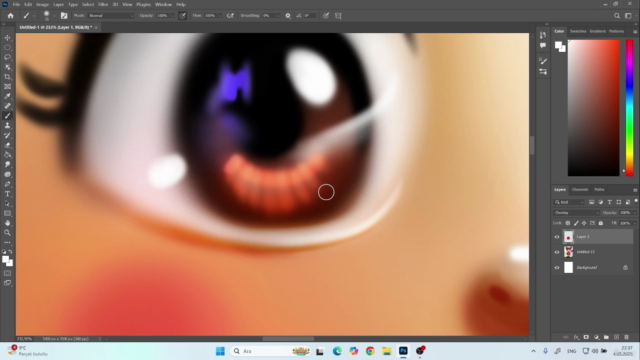Toggle lock all padlock in Layers
Viewport: 640px width, 360px height.
[600, 223]
